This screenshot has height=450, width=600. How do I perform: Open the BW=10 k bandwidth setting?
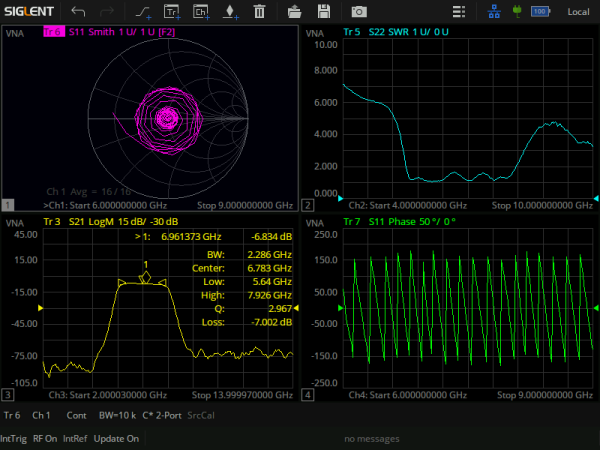(x=118, y=414)
